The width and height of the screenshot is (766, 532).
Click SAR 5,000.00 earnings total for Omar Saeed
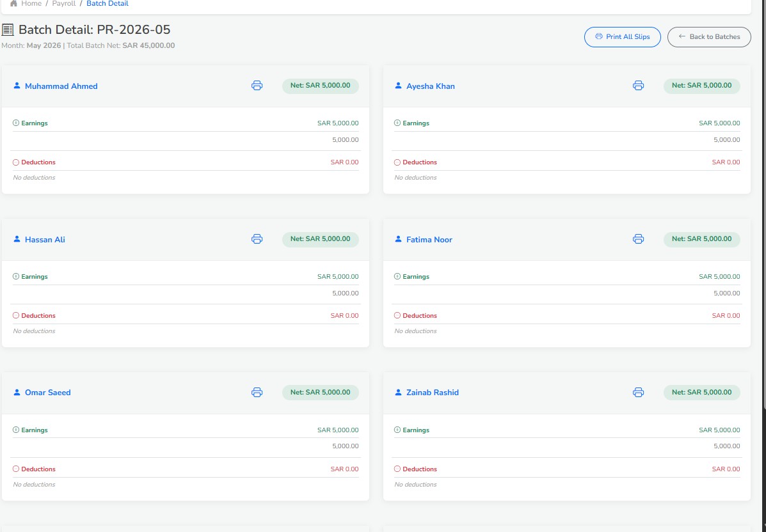(338, 430)
